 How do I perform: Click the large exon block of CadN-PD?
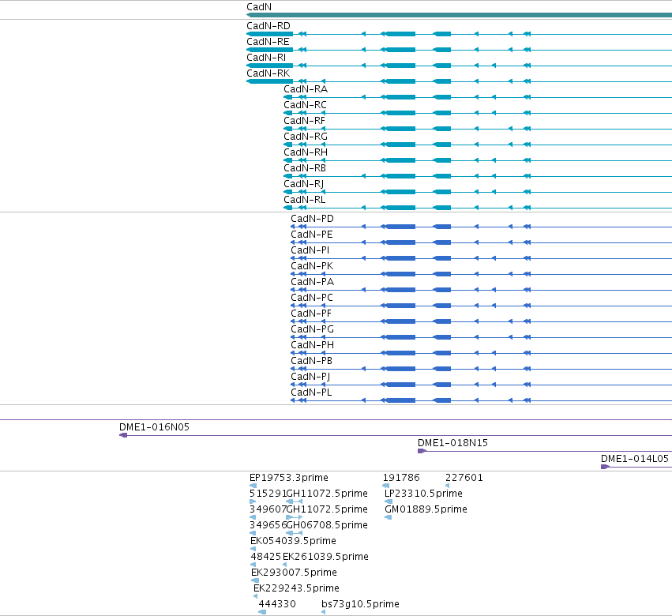[400, 227]
